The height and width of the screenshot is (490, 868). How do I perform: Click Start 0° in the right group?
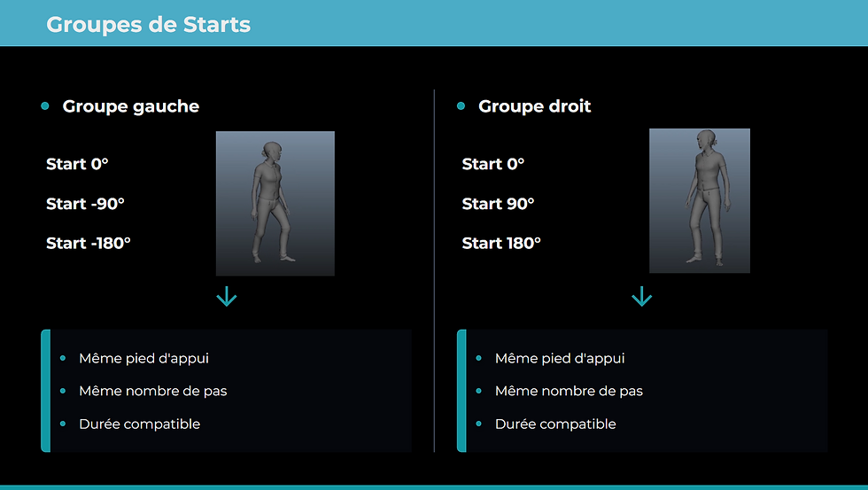tap(493, 164)
